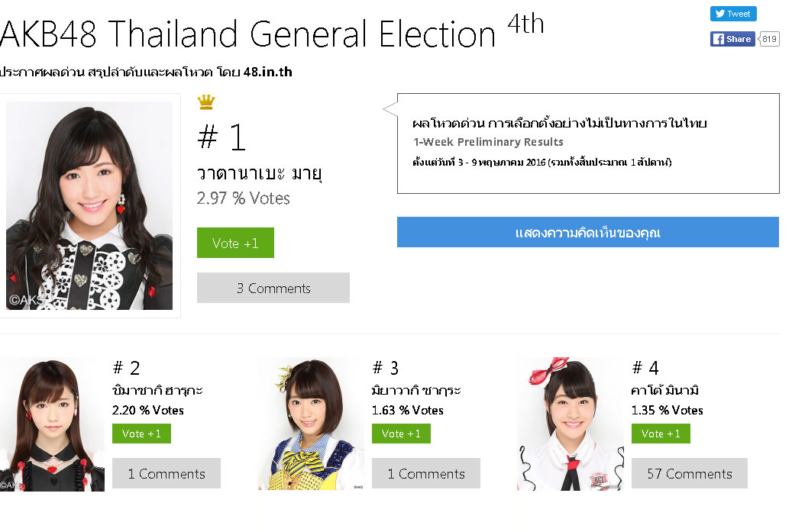Click the rank #4 member's photo
792x532 pixels.
[x=571, y=424]
